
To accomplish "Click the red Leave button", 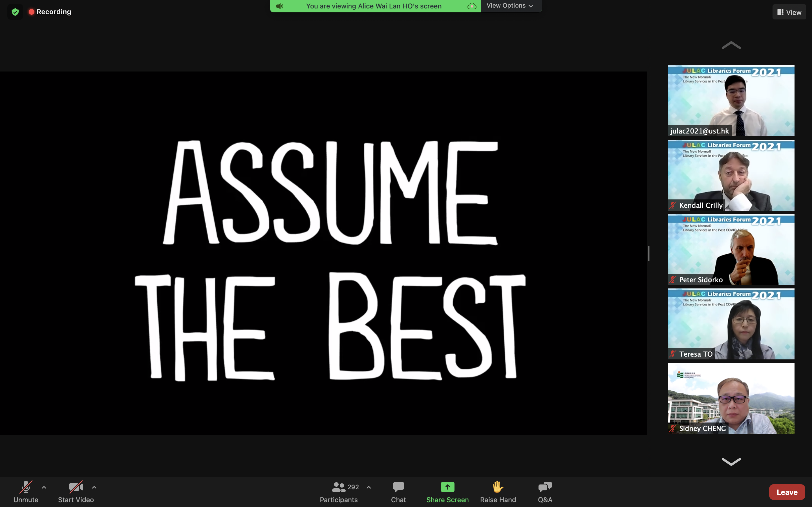I will coord(787,492).
